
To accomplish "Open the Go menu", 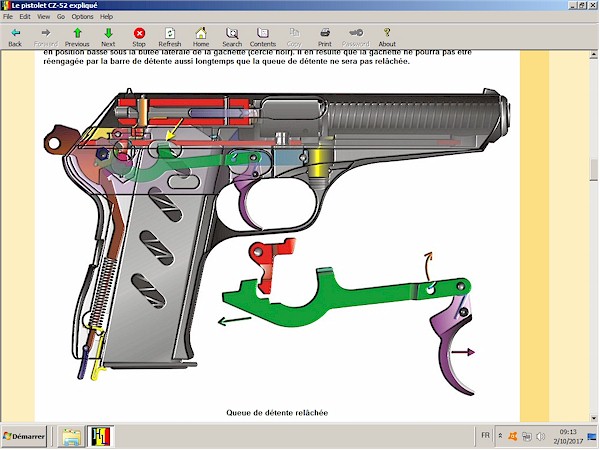I will pyautogui.click(x=61, y=16).
